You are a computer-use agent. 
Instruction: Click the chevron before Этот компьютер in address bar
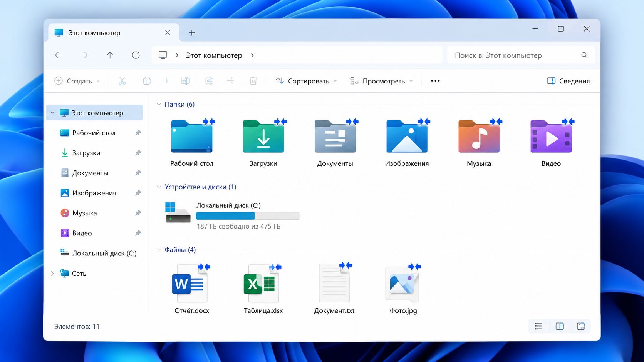pyautogui.click(x=177, y=55)
